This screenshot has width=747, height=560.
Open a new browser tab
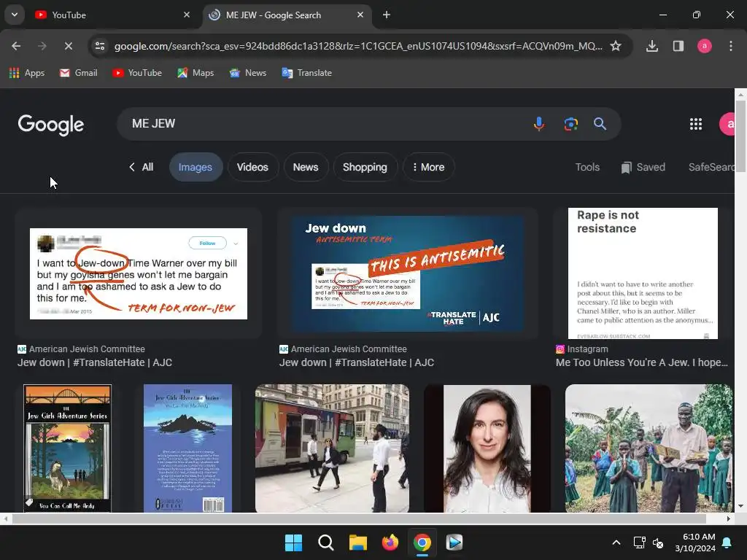click(x=387, y=15)
